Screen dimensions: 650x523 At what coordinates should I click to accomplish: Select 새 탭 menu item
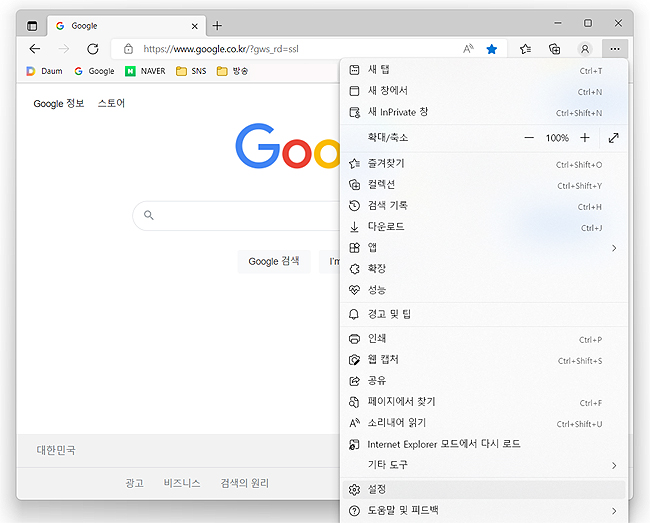click(483, 70)
